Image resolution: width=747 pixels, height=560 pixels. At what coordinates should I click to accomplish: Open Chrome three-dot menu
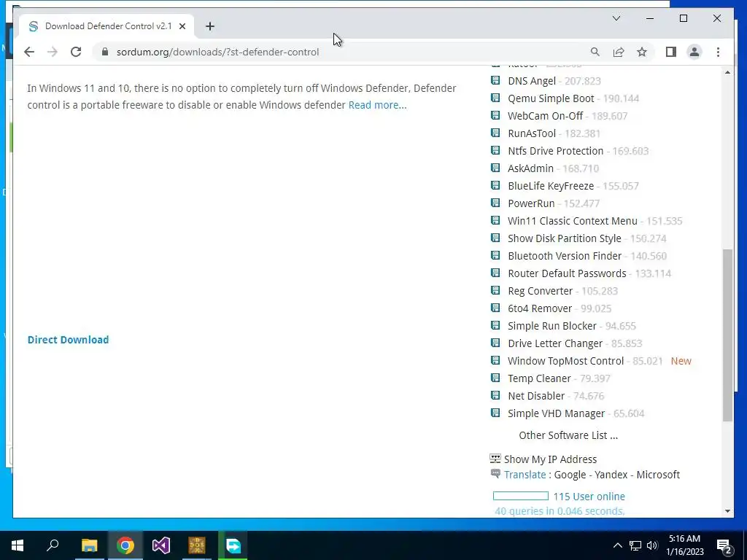718,52
